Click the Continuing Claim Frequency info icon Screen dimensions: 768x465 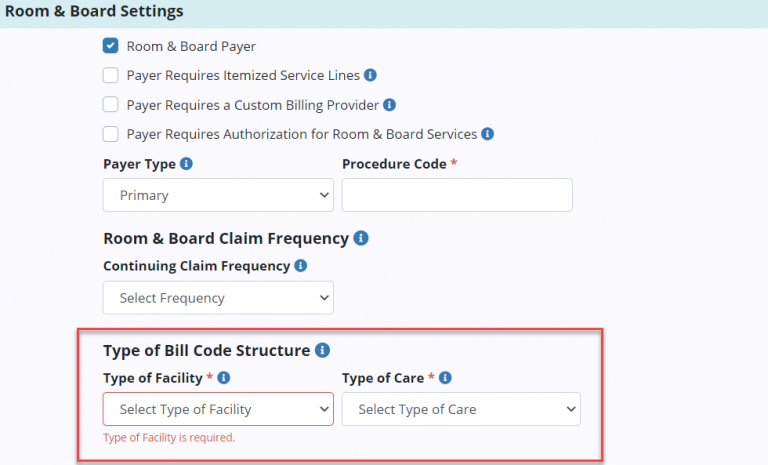tap(301, 266)
